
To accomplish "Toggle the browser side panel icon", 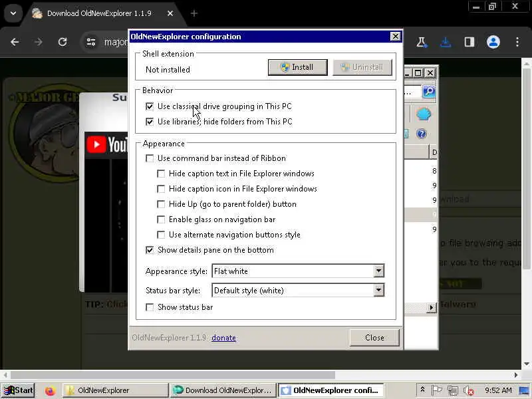I will [x=469, y=42].
